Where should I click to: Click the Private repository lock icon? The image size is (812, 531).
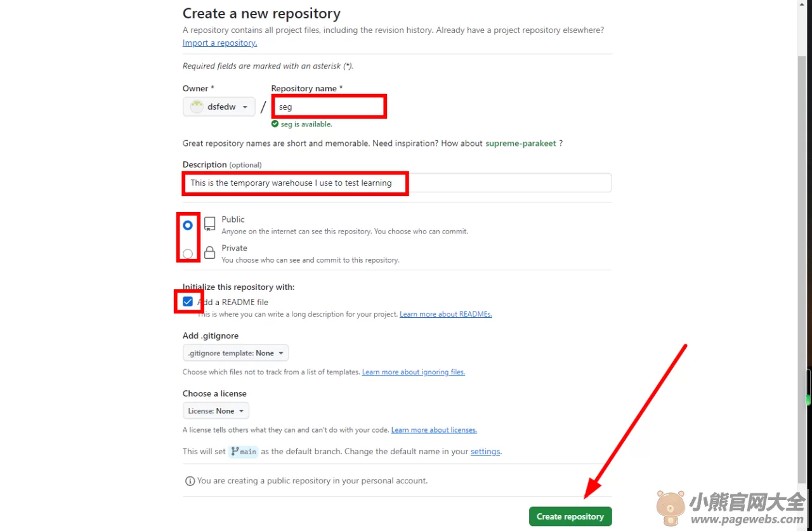click(x=209, y=252)
